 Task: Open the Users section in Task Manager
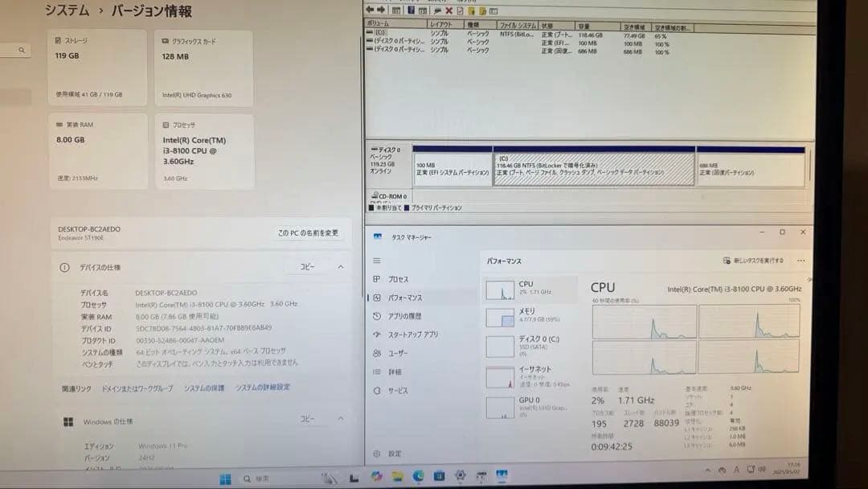tap(397, 351)
